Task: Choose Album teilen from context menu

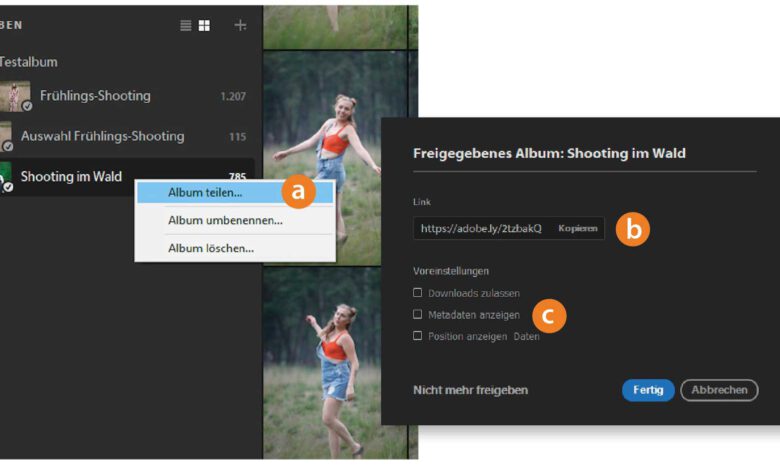Action: tap(235, 192)
